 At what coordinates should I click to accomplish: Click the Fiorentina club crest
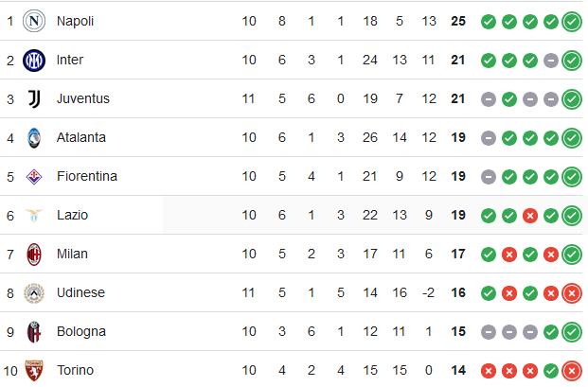[x=34, y=176]
